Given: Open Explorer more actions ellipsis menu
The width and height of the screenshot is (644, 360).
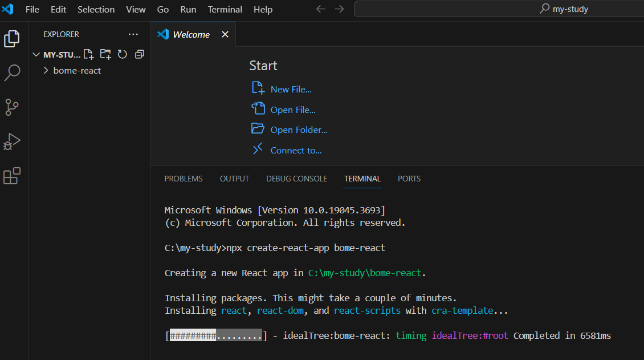Looking at the screenshot, I should [x=133, y=35].
